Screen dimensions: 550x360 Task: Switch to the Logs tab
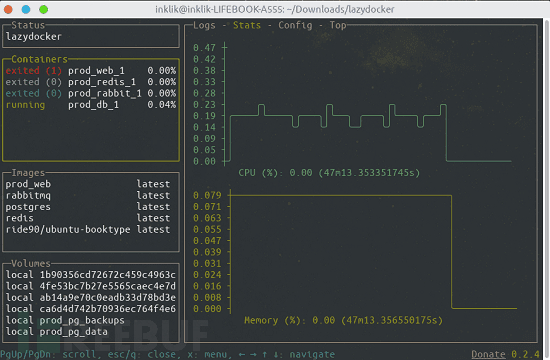point(204,25)
